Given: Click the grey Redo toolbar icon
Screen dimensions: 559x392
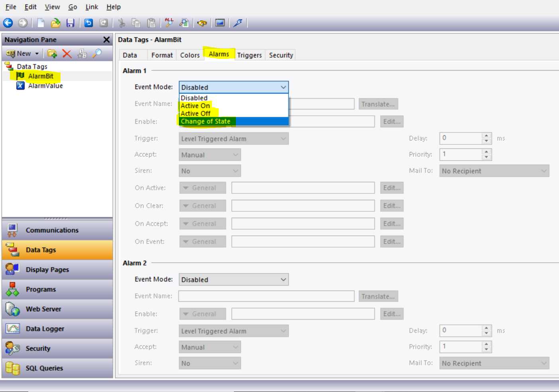Looking at the screenshot, I should (104, 23).
